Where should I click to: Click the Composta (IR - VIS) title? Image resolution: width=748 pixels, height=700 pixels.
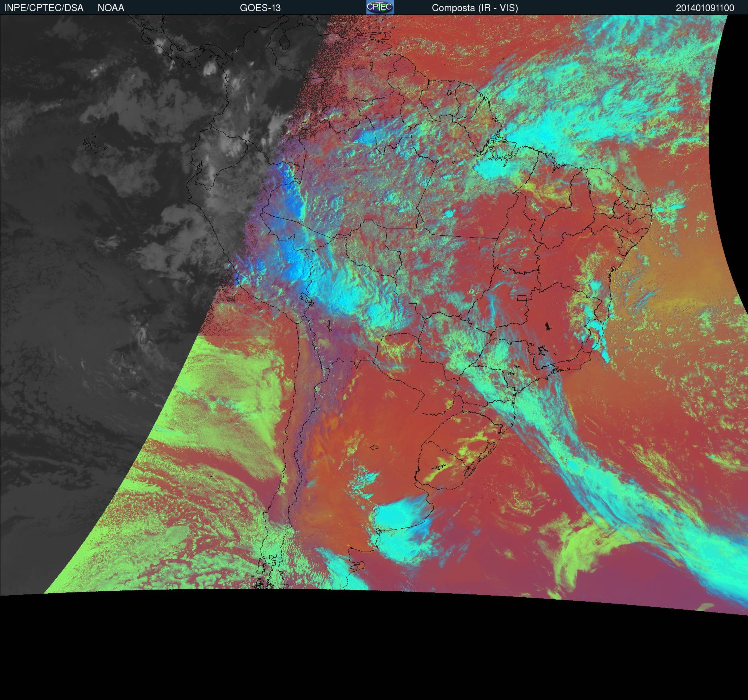coord(475,8)
